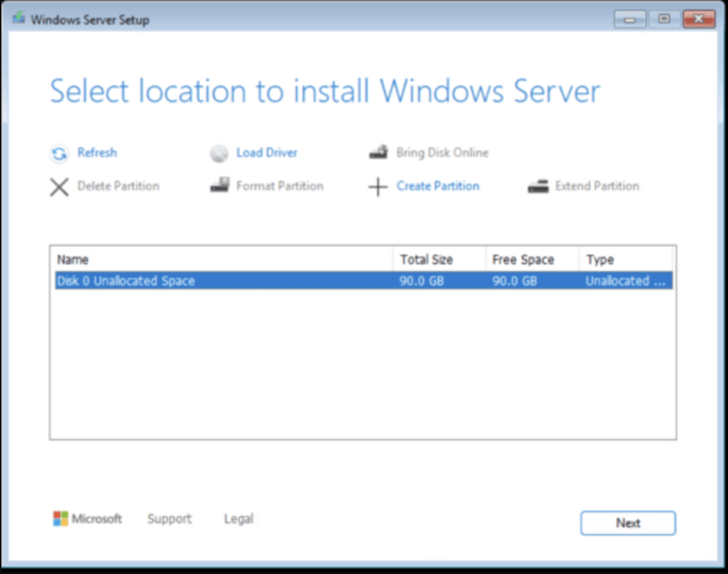Close the Windows Server Setup window

[x=698, y=19]
